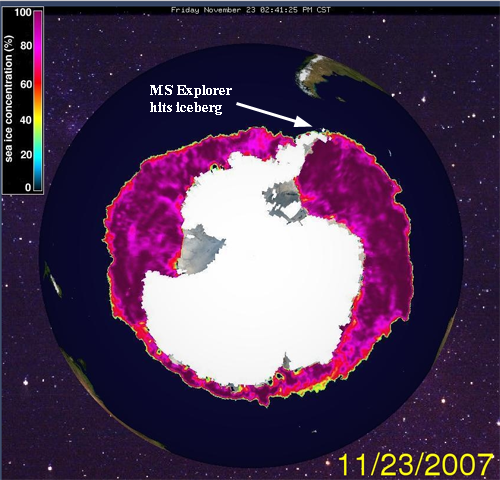Select the 'MS Explorer hits iceberg' annotation

[190, 99]
